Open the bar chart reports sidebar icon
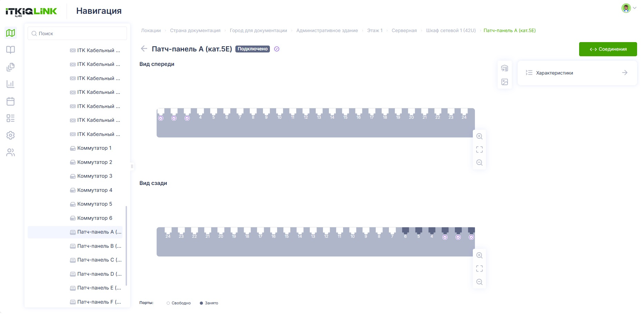 (x=11, y=84)
